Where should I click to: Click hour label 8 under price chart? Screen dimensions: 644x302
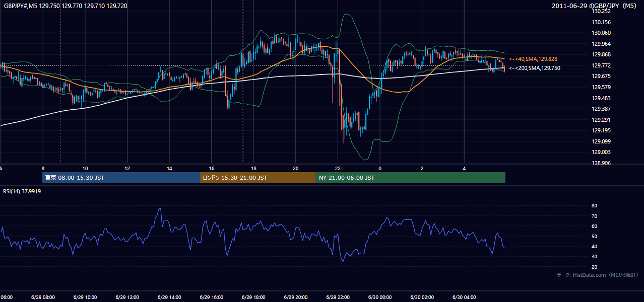[43, 168]
